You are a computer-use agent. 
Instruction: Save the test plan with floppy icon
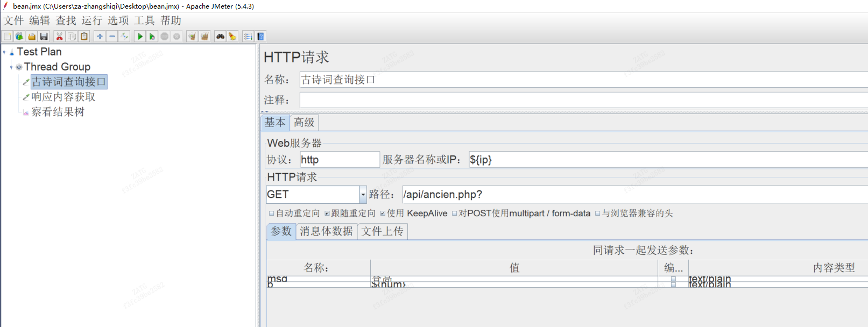[x=44, y=37]
